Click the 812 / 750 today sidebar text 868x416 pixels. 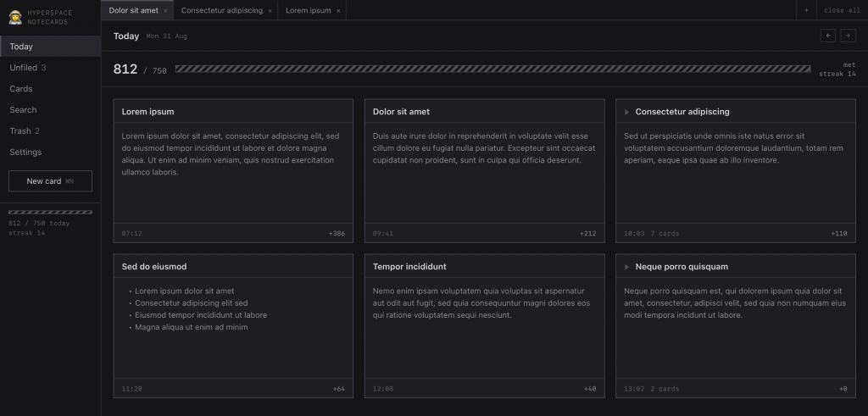coord(39,224)
